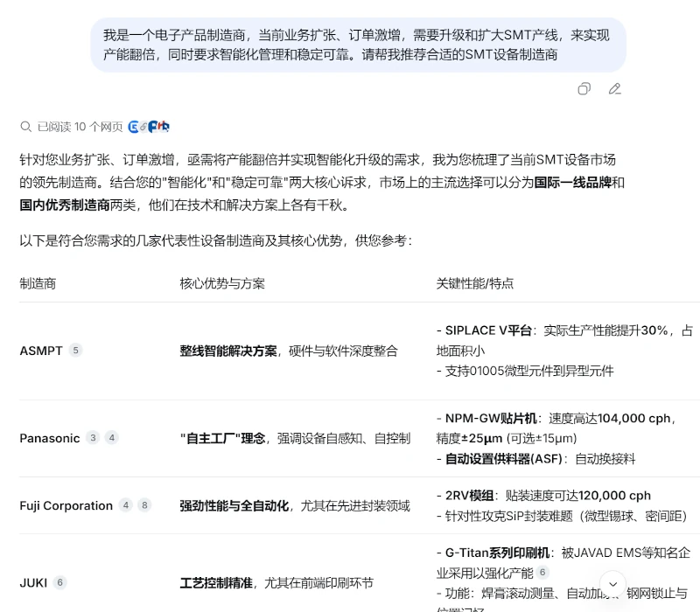Open citation 6 beside JUKI

(x=59, y=582)
